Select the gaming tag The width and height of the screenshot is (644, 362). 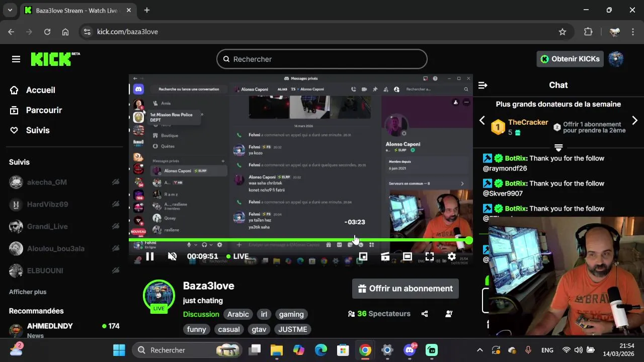pos(291,314)
